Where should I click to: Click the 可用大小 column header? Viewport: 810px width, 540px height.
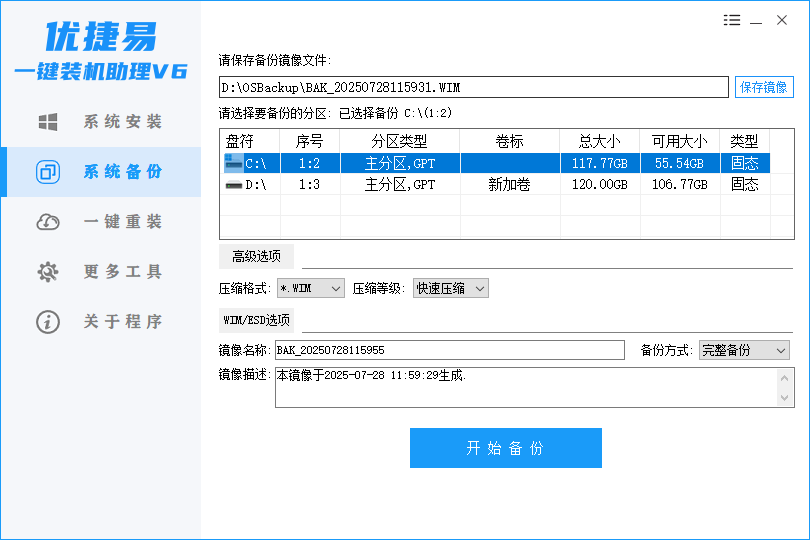tap(679, 141)
